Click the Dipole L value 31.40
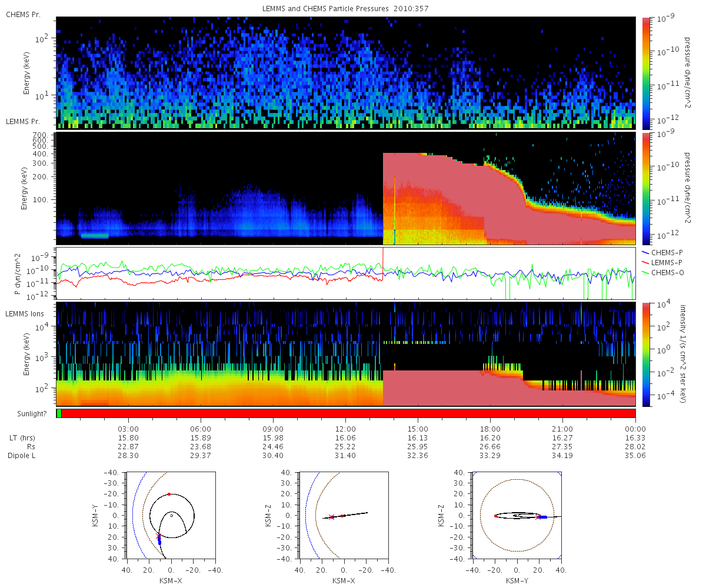706x588 pixels. pos(345,456)
